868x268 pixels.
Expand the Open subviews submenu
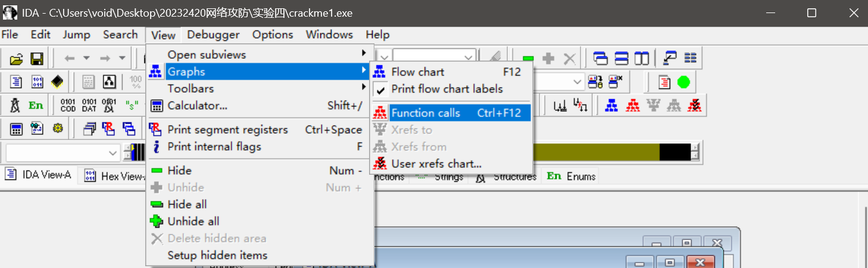point(260,55)
